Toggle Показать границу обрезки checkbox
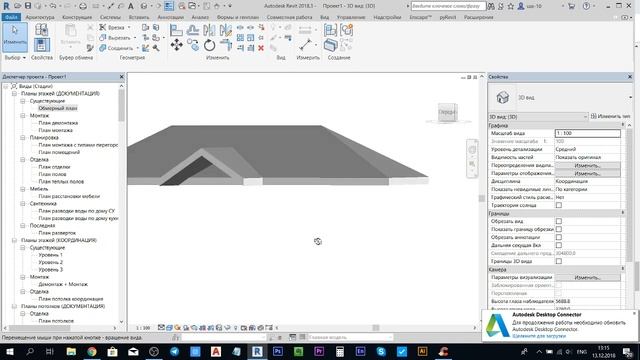Viewport: 640px width, 360px height. point(559,229)
